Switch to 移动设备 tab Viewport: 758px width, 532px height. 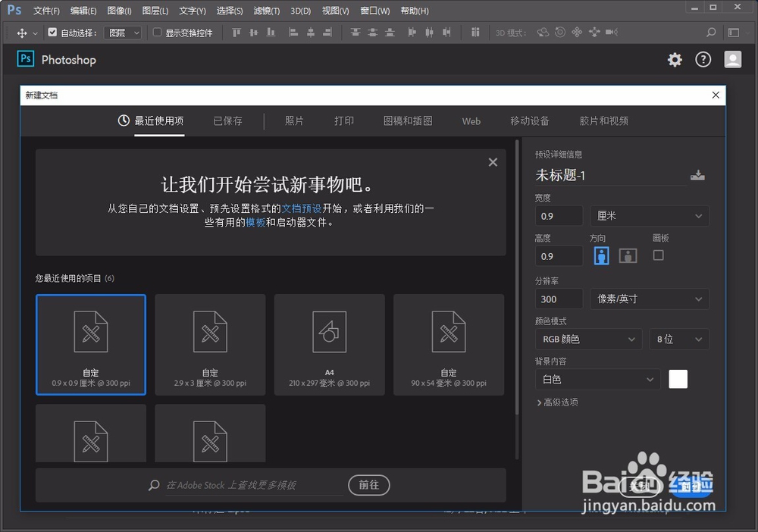(529, 120)
